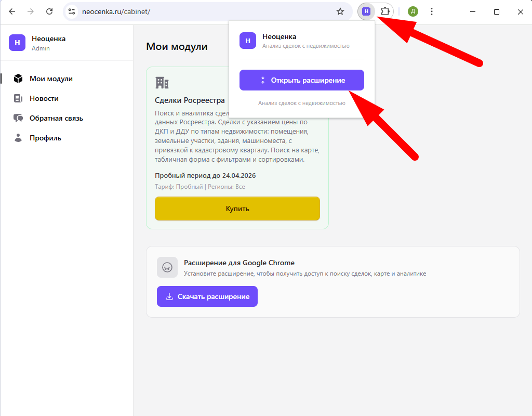Close the browser window
Screen dimensions: 532x416
pyautogui.click(x=521, y=11)
